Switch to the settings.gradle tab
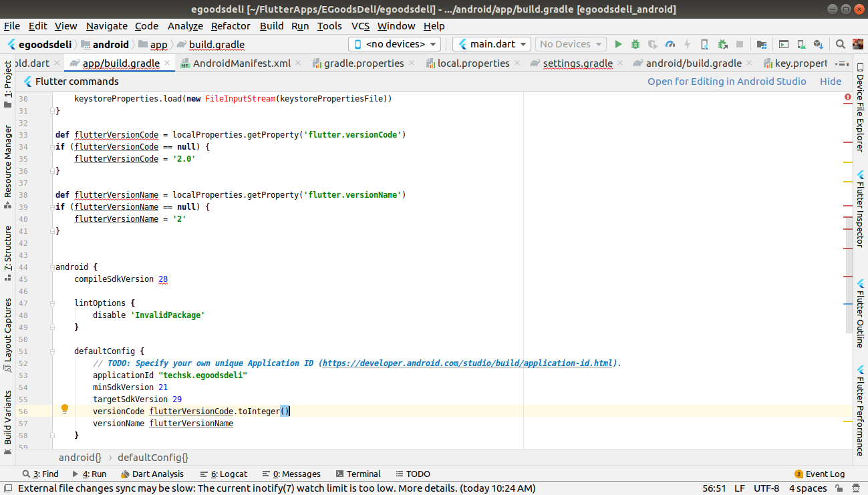The width and height of the screenshot is (868, 495). 578,63
